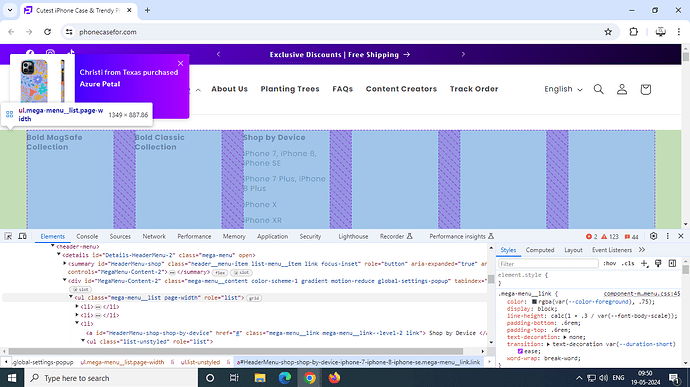This screenshot has height=387, width=690.
Task: Go to next announcement with right arrow
Action: 463,55
